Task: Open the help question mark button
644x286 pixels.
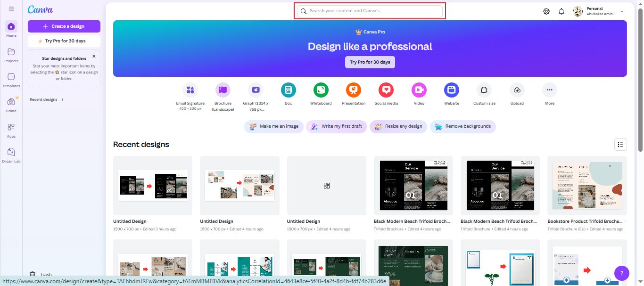Action: tap(622, 273)
